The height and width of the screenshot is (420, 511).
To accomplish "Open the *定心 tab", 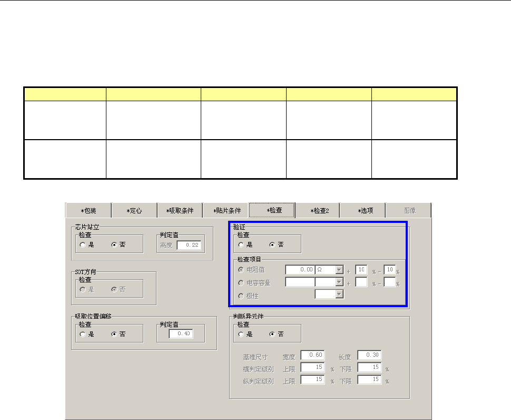I will (134, 210).
